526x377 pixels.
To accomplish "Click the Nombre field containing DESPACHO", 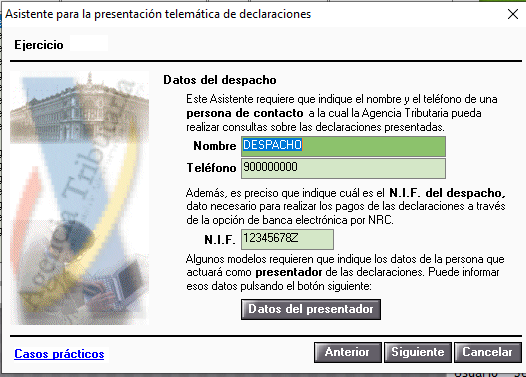I will pyautogui.click(x=343, y=146).
